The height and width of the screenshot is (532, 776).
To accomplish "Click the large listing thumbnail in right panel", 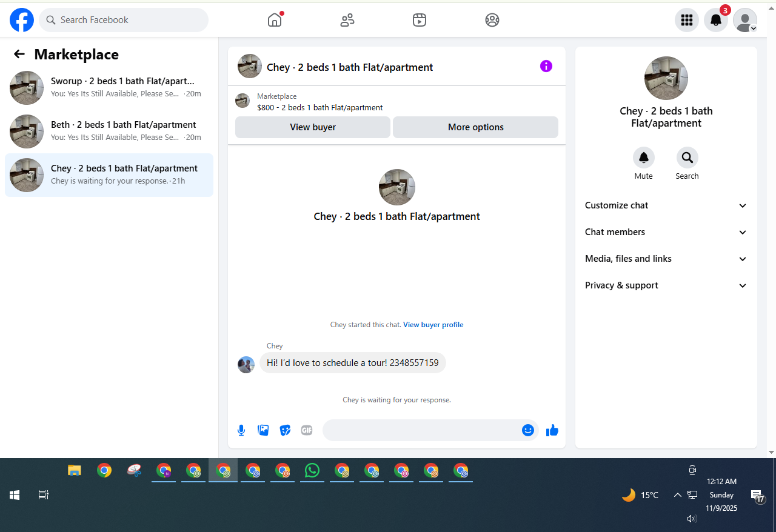I will click(666, 78).
